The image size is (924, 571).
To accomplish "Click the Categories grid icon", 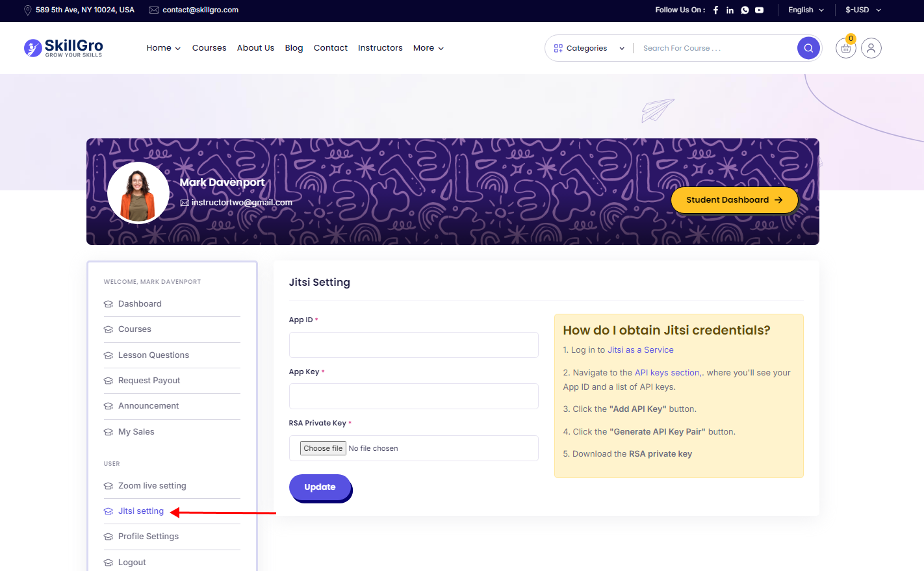I will [x=558, y=48].
